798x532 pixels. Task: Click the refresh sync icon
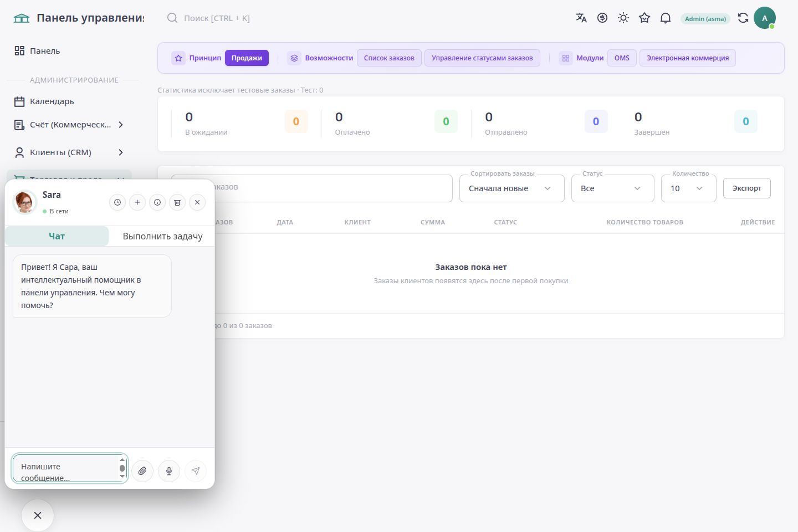click(x=743, y=18)
